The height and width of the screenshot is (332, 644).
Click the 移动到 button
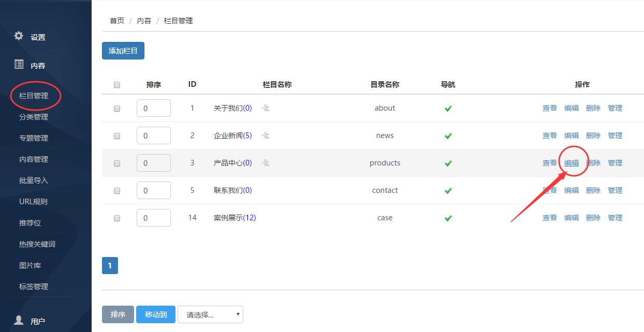tap(156, 314)
